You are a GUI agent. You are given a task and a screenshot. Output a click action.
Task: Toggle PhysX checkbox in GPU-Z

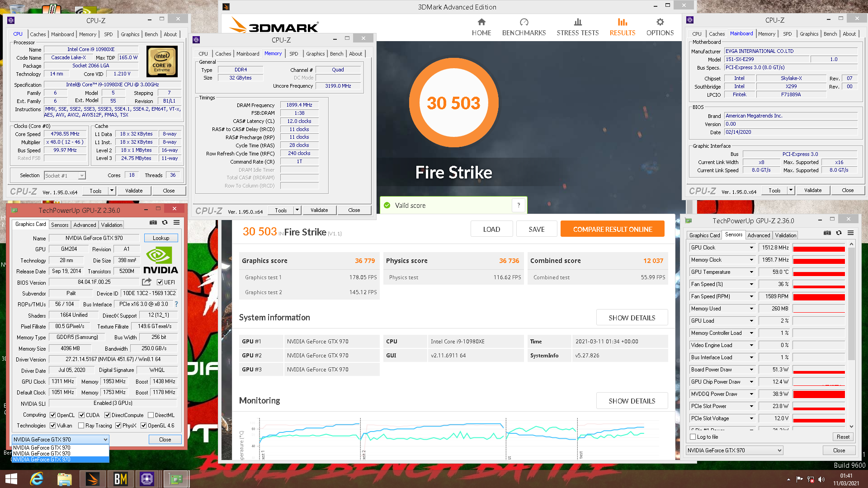pos(118,425)
